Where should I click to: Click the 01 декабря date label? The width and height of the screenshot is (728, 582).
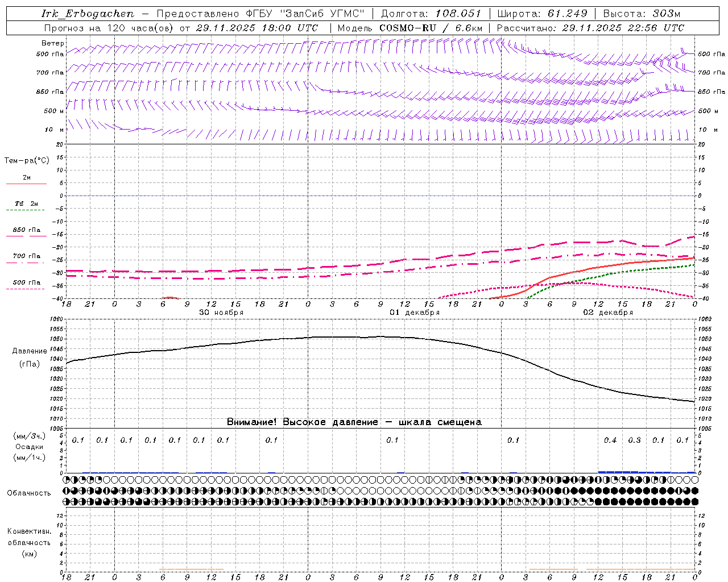(x=415, y=313)
